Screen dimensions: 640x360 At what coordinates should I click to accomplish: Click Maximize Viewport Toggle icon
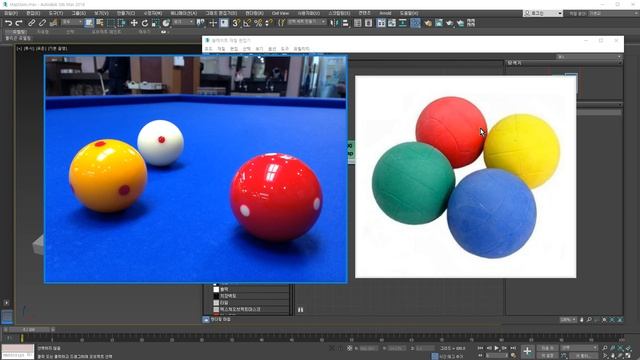point(628,356)
